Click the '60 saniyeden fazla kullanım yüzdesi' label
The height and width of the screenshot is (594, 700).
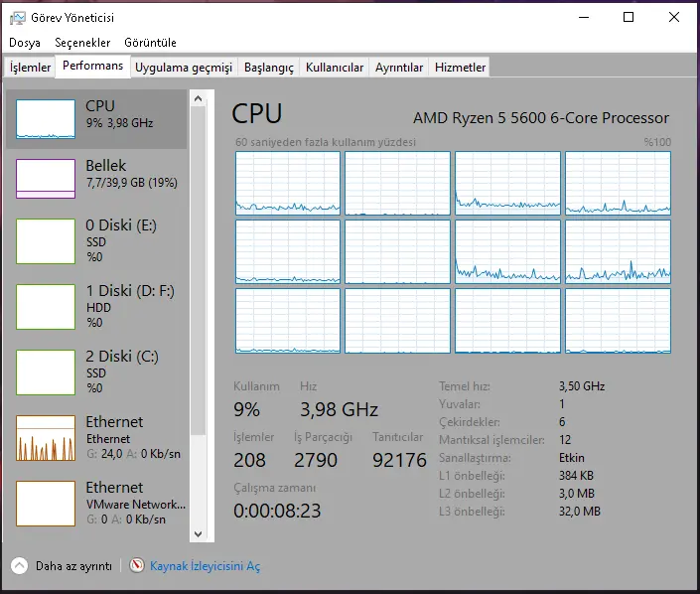326,142
